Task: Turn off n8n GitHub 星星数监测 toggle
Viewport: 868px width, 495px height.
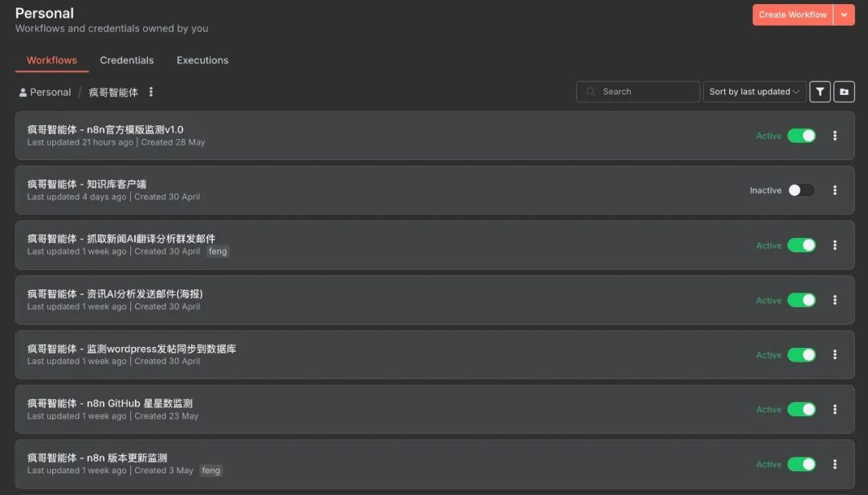Action: [x=801, y=410]
